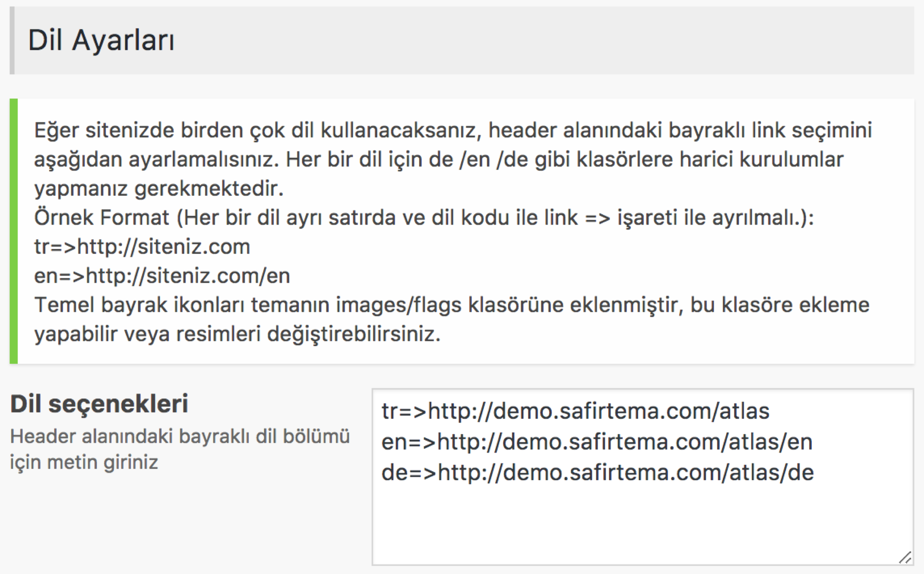924x574 pixels.
Task: Click the gray left border of the section header
Action: [x=12, y=40]
